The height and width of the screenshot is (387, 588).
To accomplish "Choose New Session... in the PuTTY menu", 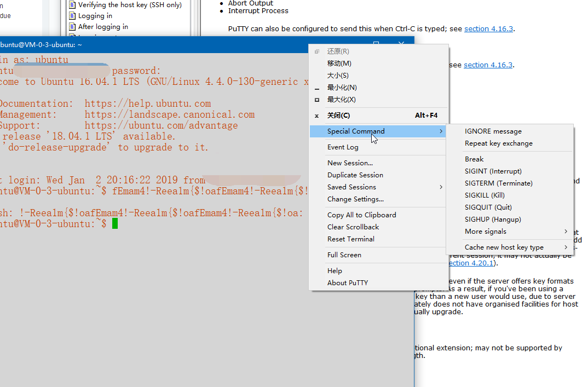I will coord(378,163).
